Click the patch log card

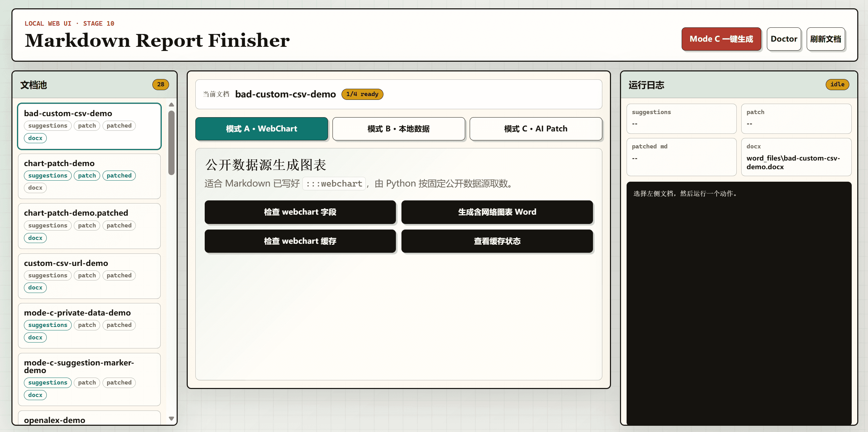(x=796, y=119)
